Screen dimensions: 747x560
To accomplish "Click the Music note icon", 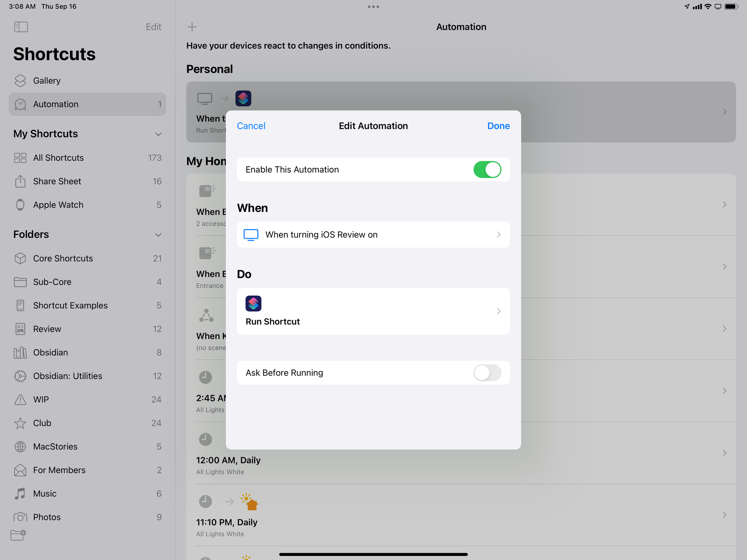I will [20, 494].
